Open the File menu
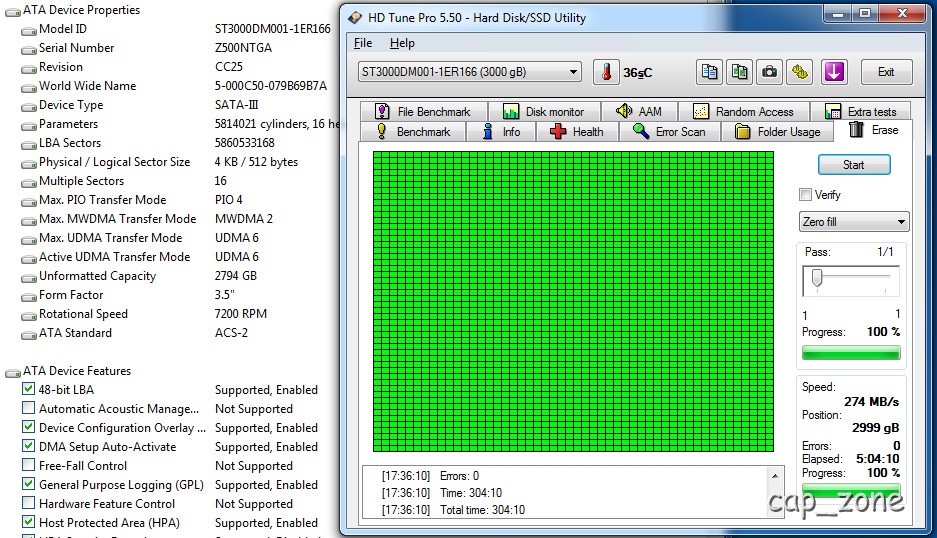 363,43
